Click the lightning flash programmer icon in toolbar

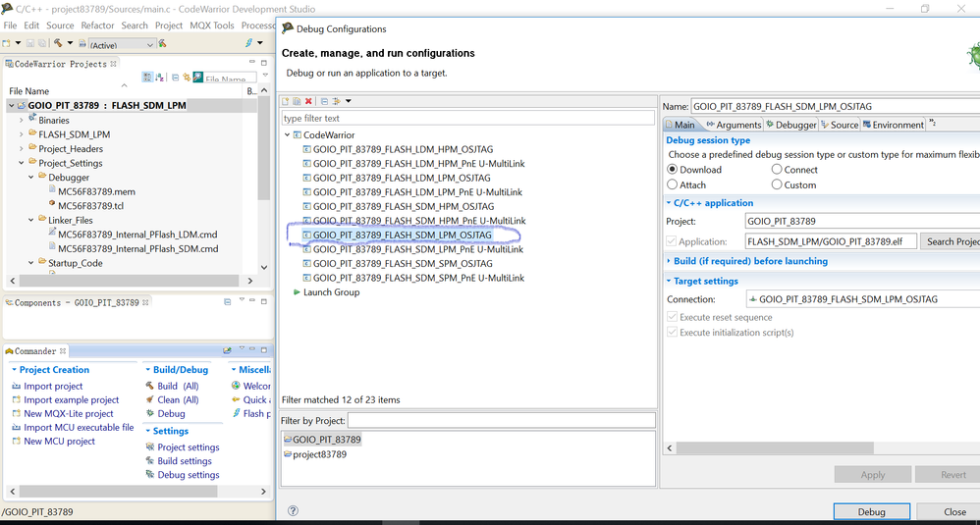[248, 43]
